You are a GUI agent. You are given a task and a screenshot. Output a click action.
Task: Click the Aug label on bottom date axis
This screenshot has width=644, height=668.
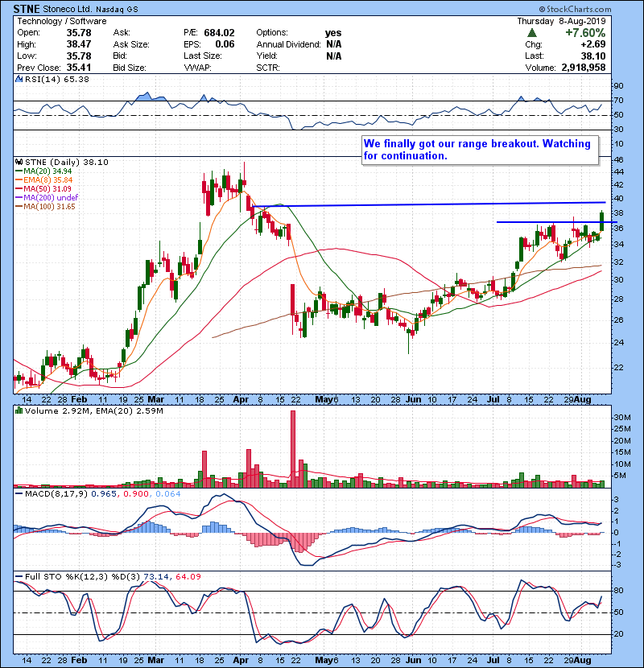583,660
